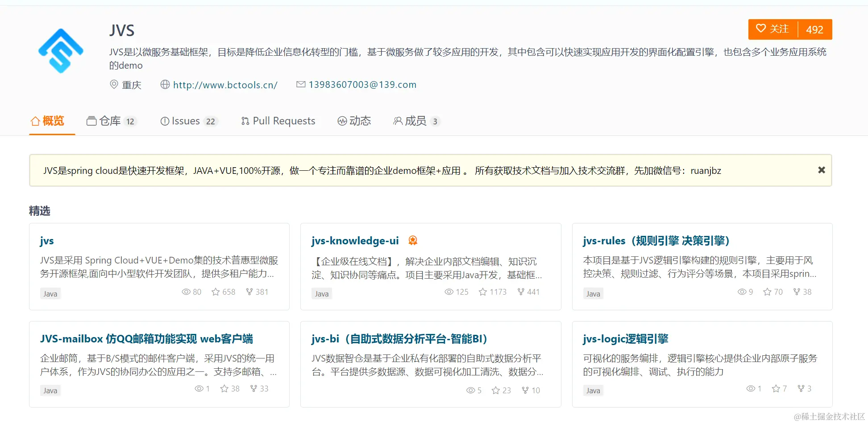This screenshot has width=868, height=424.
Task: Click jvs-bi watch eye icon showing 5
Action: tap(470, 391)
